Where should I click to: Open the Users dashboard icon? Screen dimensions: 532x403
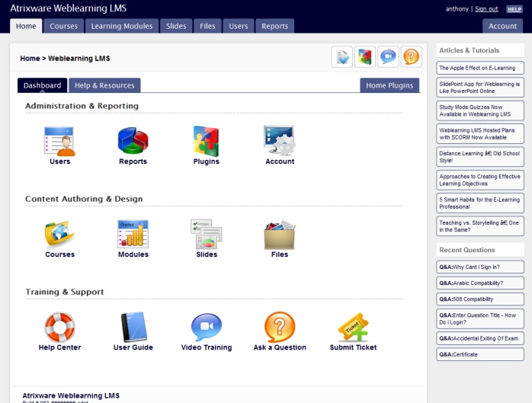tap(59, 142)
